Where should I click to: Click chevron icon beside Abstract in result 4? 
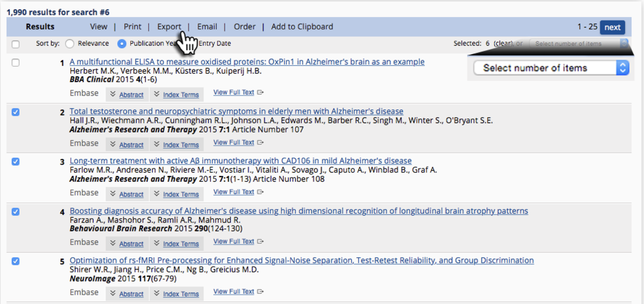tap(113, 243)
